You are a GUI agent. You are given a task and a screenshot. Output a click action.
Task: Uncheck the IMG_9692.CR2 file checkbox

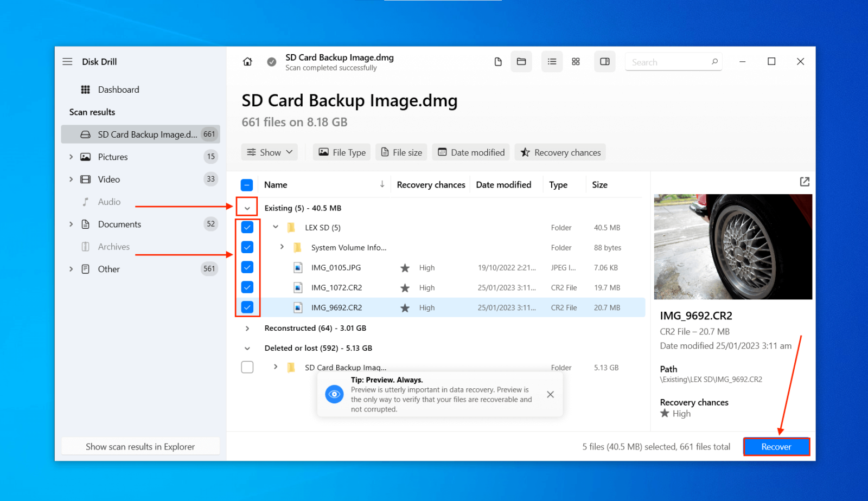pos(247,307)
